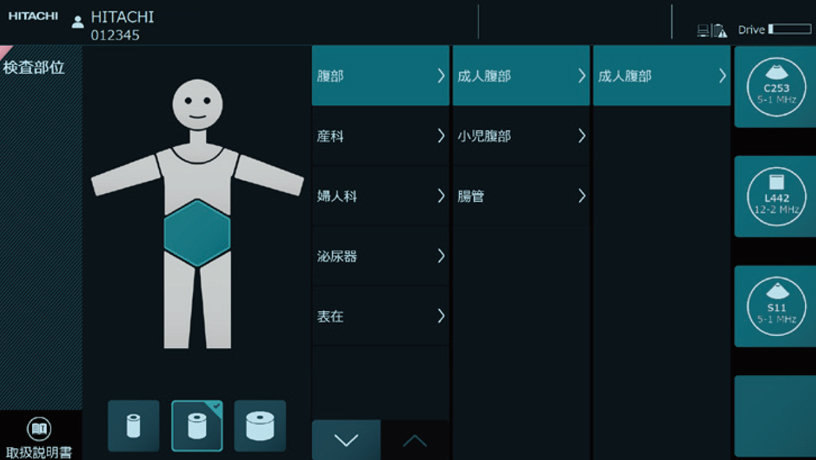Click the network/storage warning status icon
The image size is (816, 460).
pyautogui.click(x=712, y=30)
